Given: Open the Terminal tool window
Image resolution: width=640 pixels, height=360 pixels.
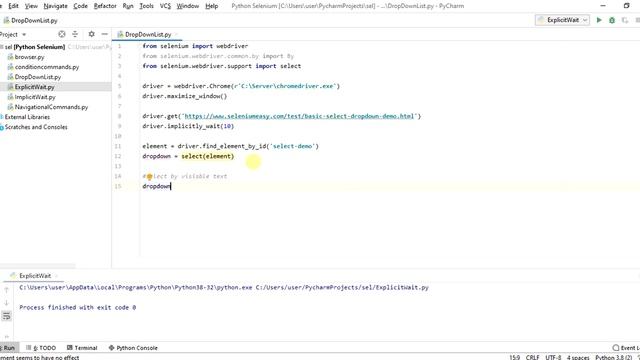Looking at the screenshot, I should pyautogui.click(x=82, y=348).
